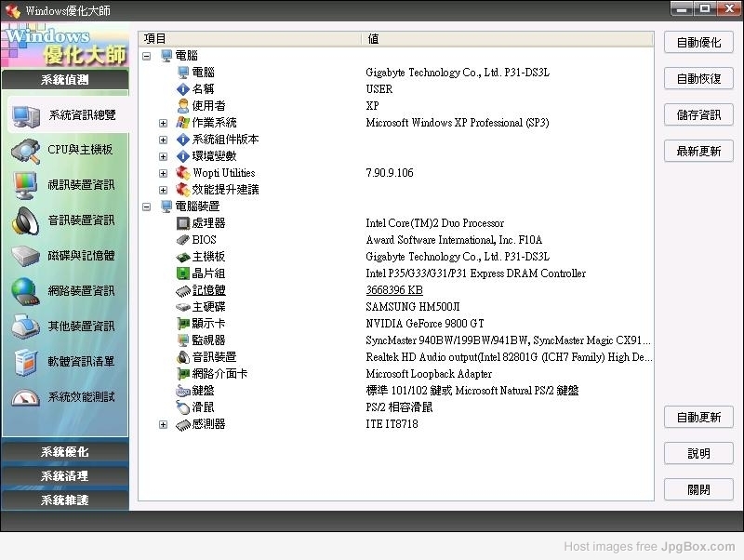
Task: Open the 系統維護 section tab
Action: 65,500
